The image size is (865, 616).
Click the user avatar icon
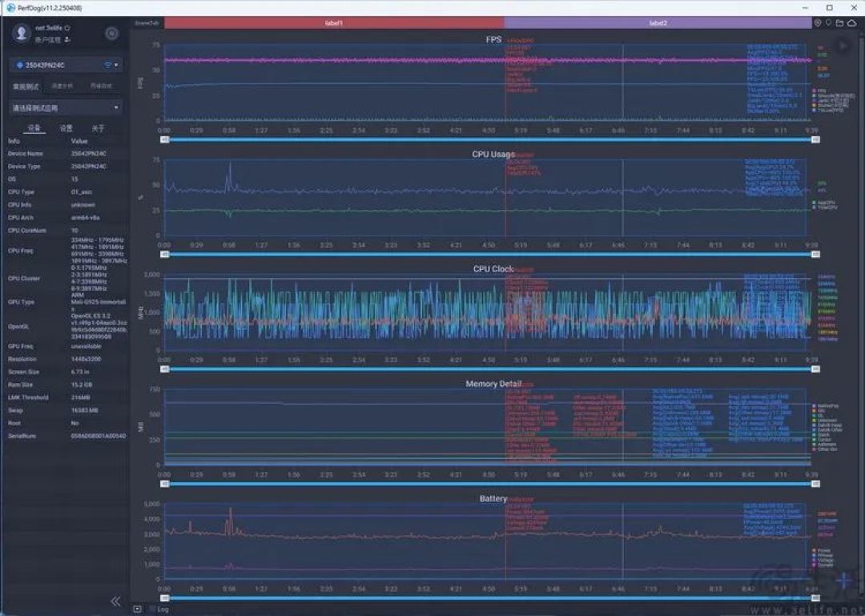[x=22, y=33]
